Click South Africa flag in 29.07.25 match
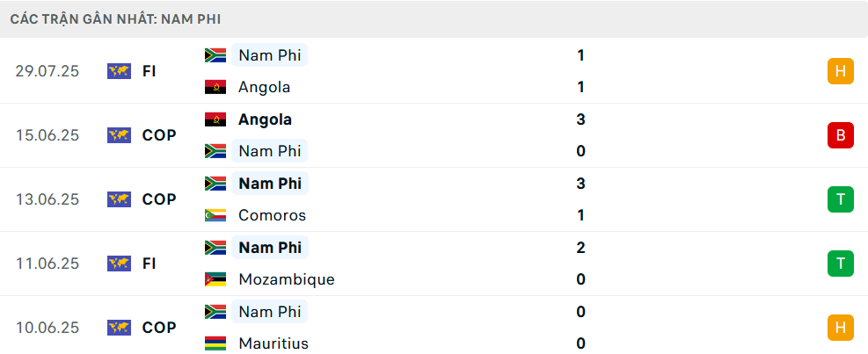868x354 pixels. coord(215,55)
